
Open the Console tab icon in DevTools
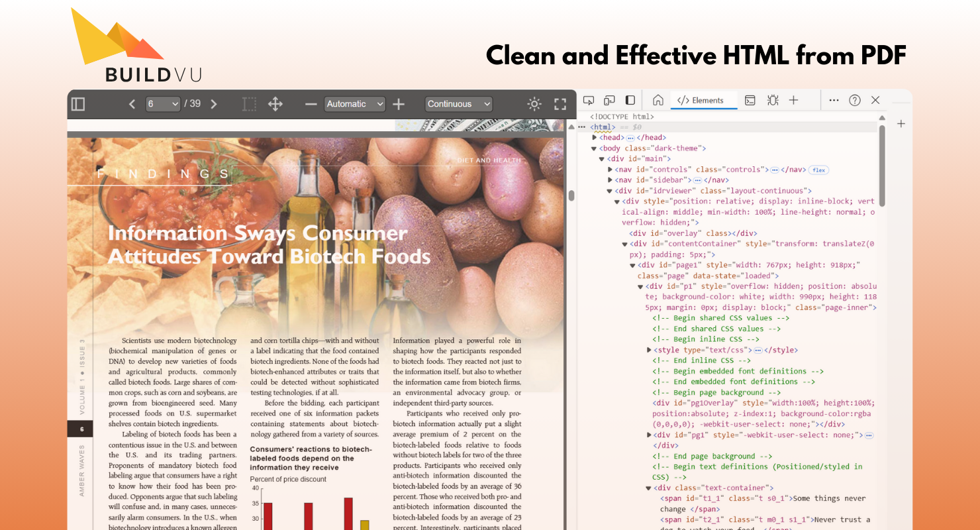pos(750,100)
